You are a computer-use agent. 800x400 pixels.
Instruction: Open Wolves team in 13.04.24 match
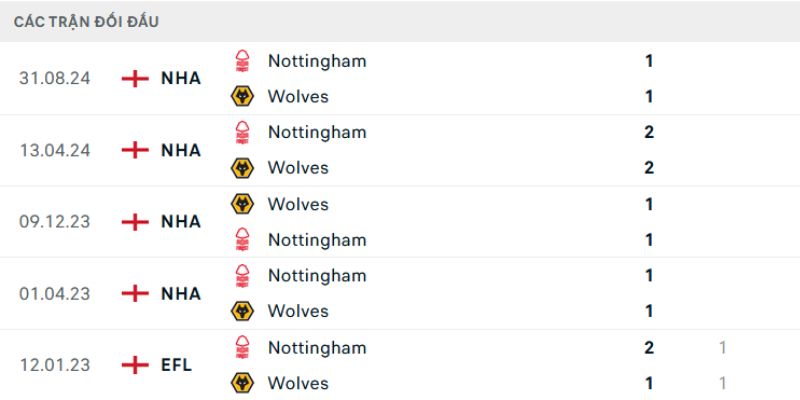[298, 168]
